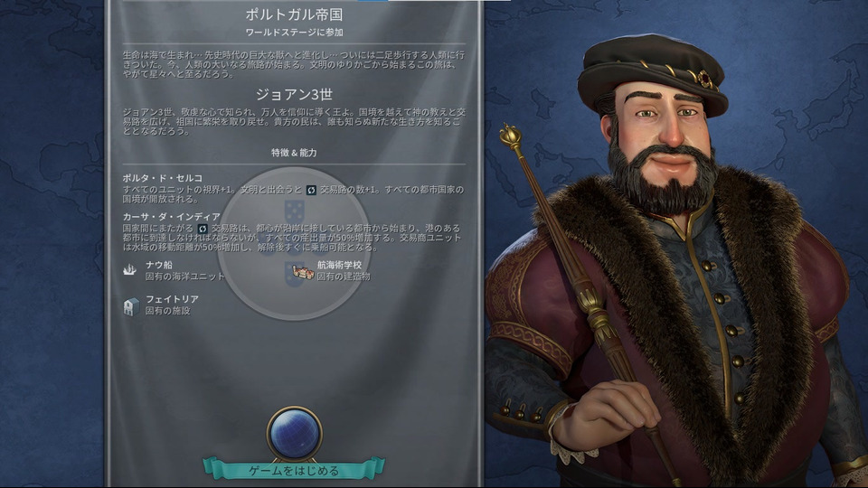
Task: Select the 特徴 & 能力 section header
Action: [294, 153]
